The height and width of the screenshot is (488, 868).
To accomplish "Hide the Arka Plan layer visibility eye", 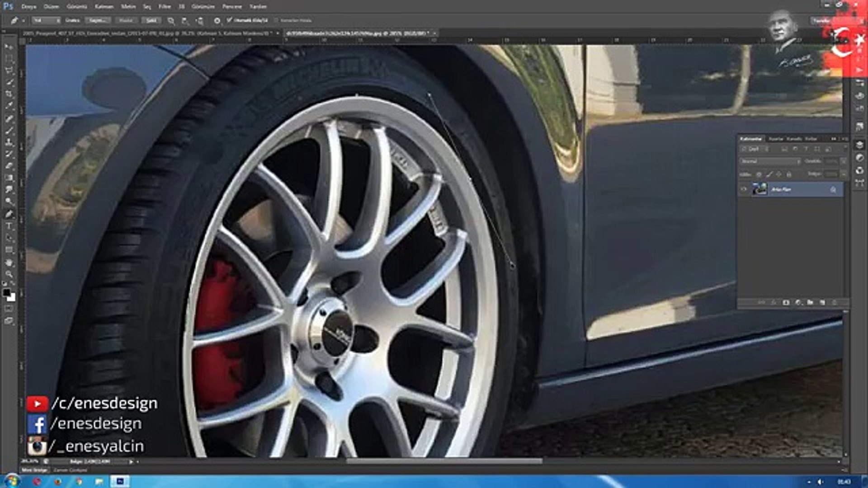I will click(x=744, y=189).
